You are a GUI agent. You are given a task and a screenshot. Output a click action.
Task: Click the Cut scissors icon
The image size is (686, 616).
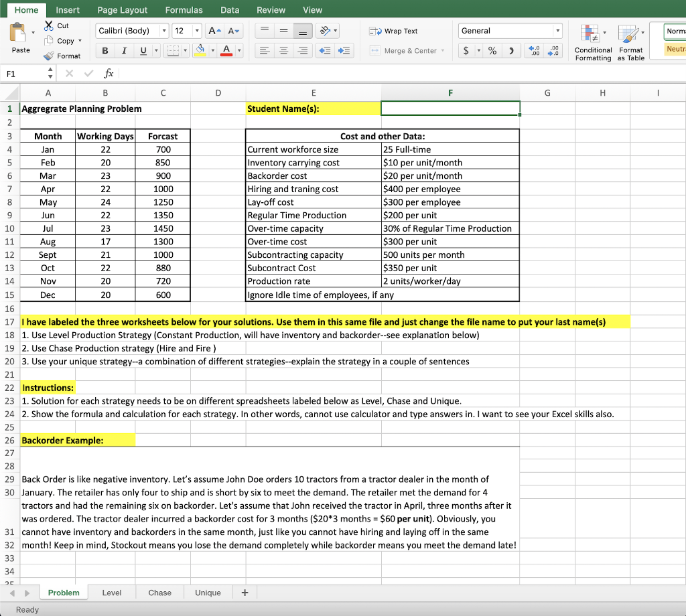coord(48,25)
